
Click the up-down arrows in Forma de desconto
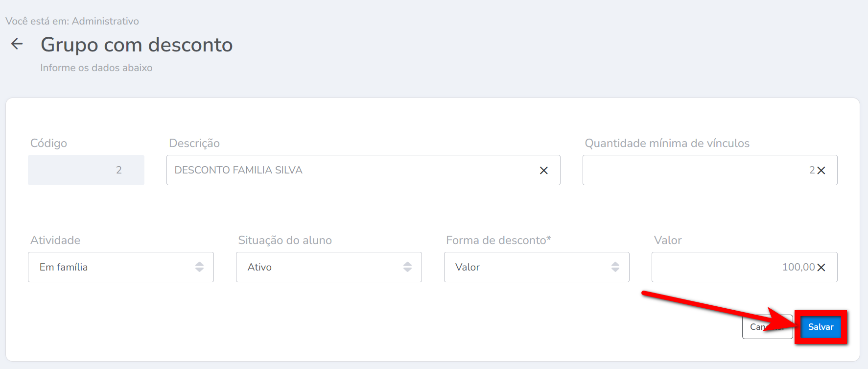(615, 267)
